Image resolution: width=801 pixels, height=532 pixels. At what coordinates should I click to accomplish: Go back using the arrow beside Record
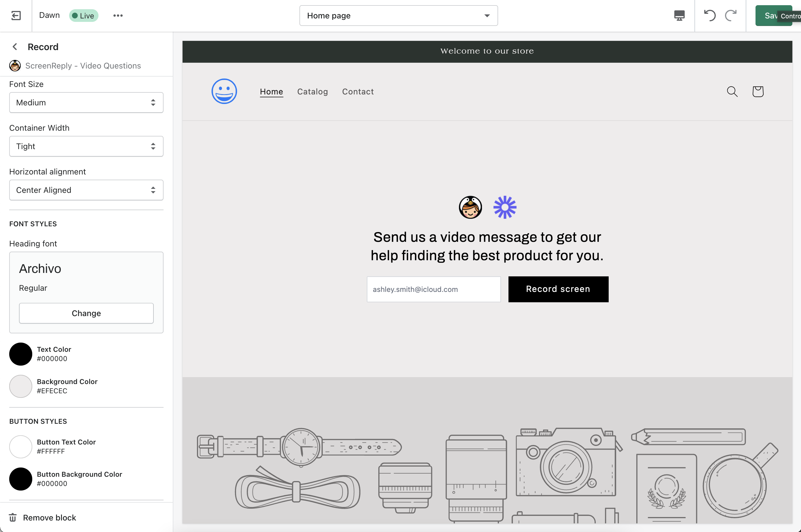tap(15, 47)
